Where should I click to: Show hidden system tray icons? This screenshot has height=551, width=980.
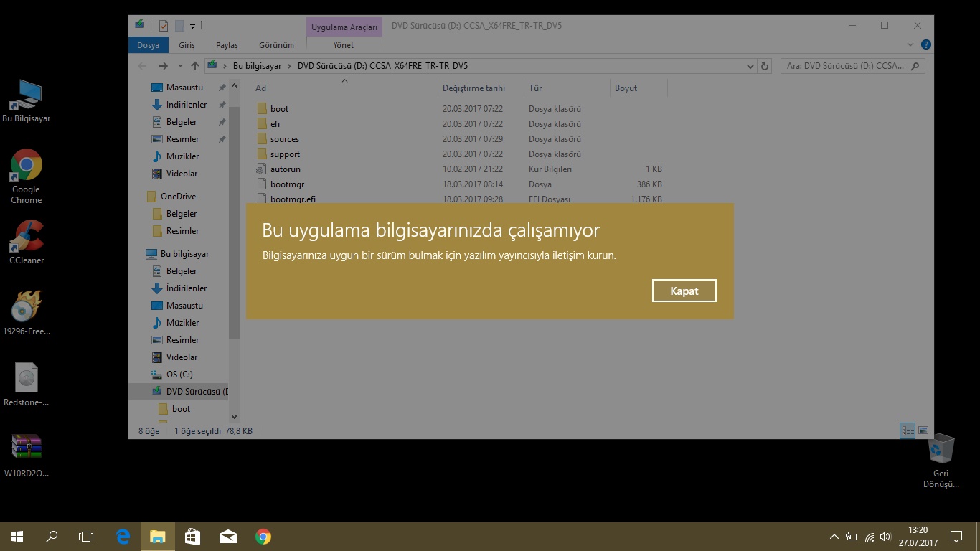click(x=834, y=537)
